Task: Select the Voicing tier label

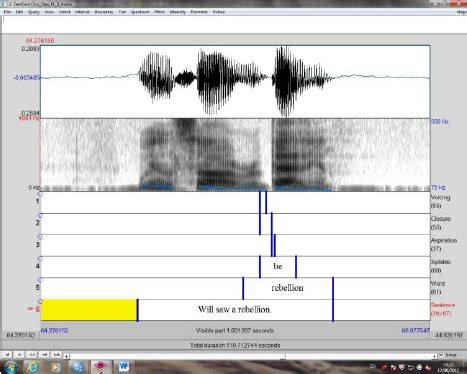Action: point(441,201)
